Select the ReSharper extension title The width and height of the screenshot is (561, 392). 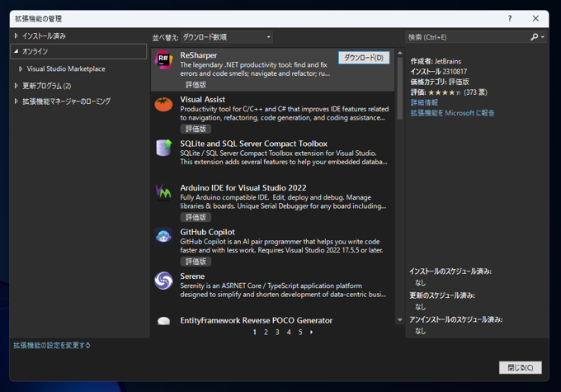tap(199, 55)
